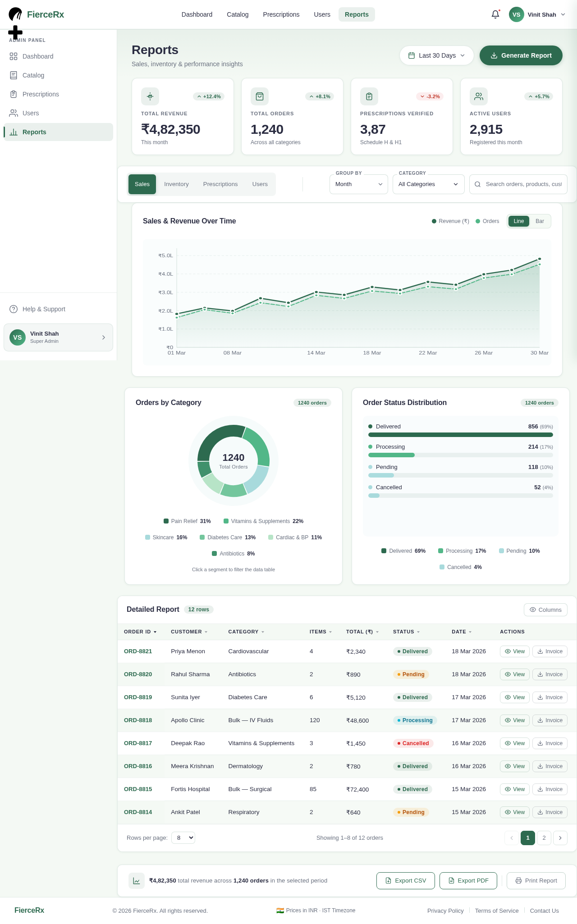Click the FierceRx logo in the header
Viewport: 577px width, 924px height.
click(37, 14)
